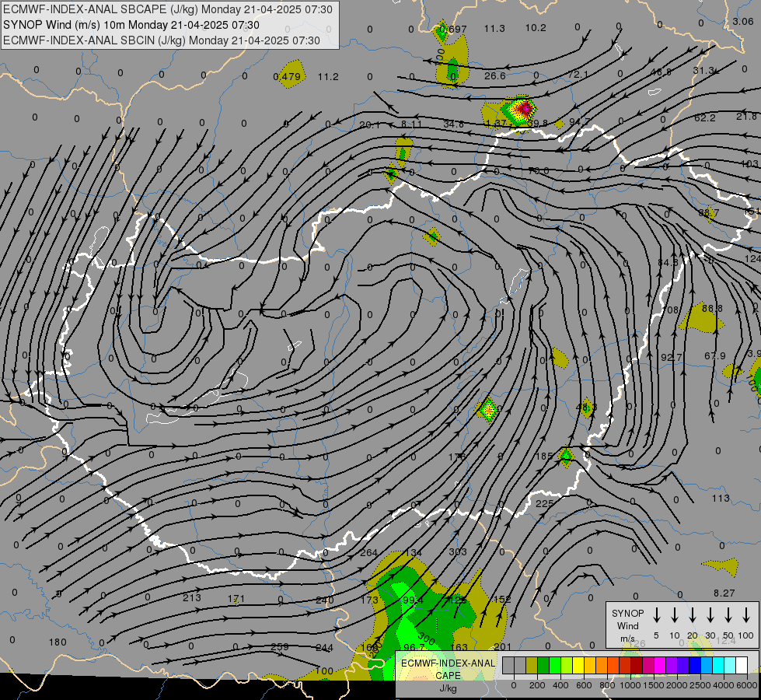The image size is (761, 700).
Task: Click the 20.1 map value
Action: (x=369, y=125)
